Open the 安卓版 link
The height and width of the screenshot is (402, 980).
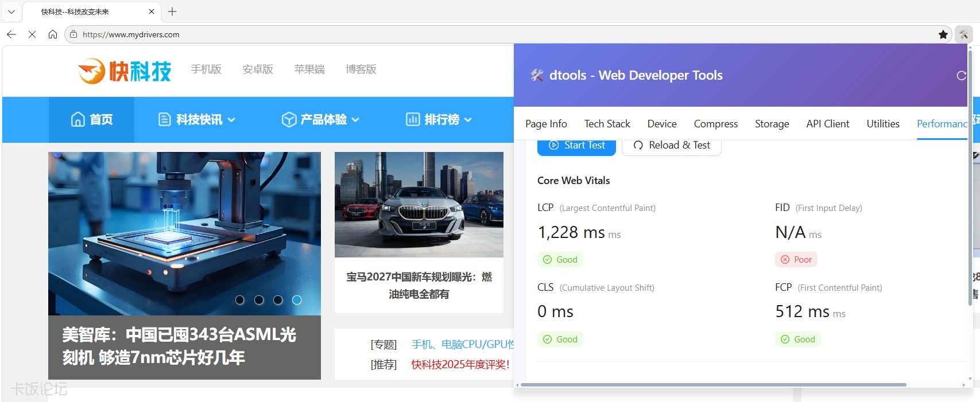pyautogui.click(x=258, y=69)
